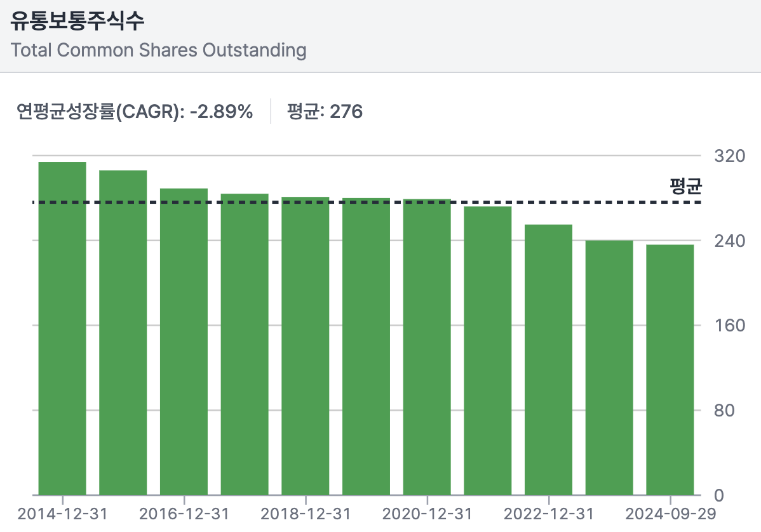Select the last bar, 2024-09-29
The image size is (761, 532).
tap(670, 369)
